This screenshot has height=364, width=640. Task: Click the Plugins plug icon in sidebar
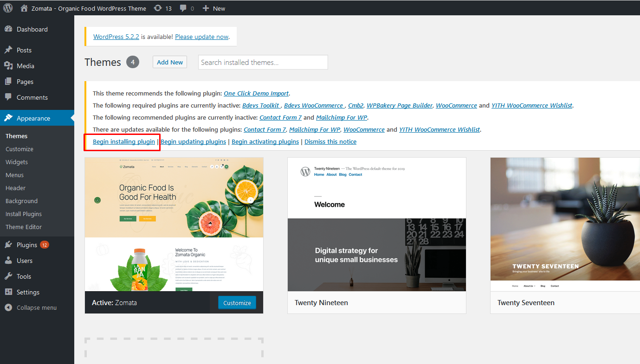(8, 245)
